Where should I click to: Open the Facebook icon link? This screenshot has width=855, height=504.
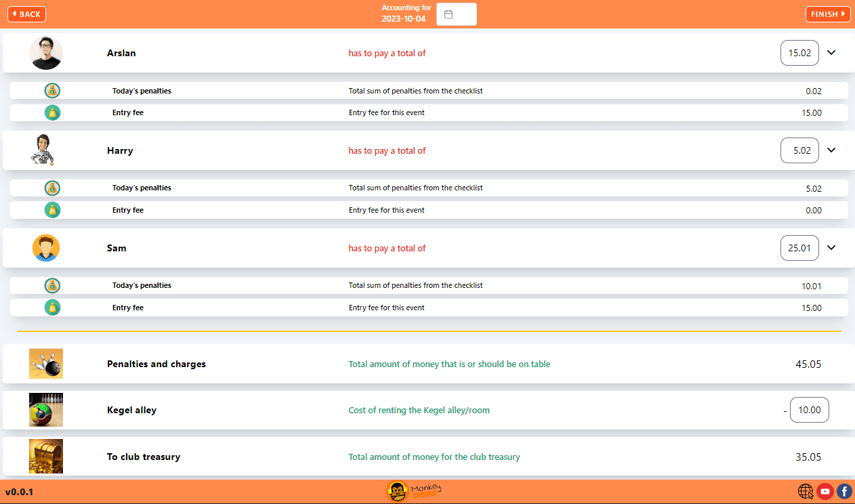tap(844, 491)
